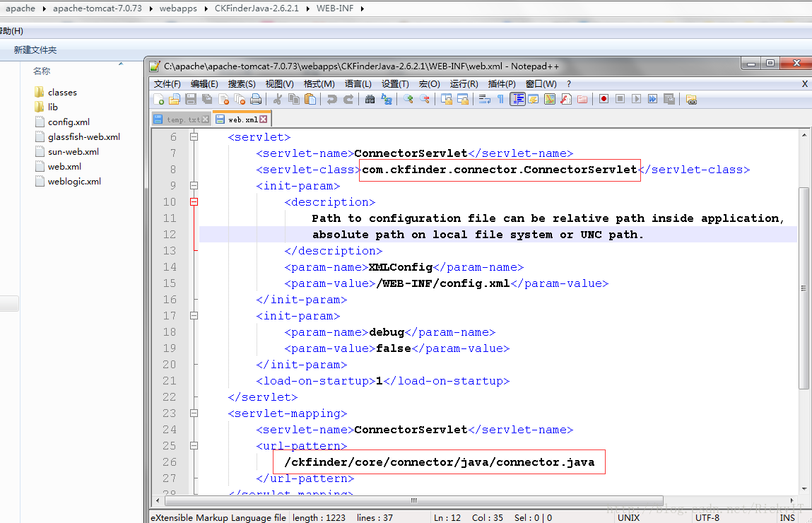Collapse the init-param fold at line 9
The width and height of the screenshot is (812, 523).
click(x=194, y=185)
